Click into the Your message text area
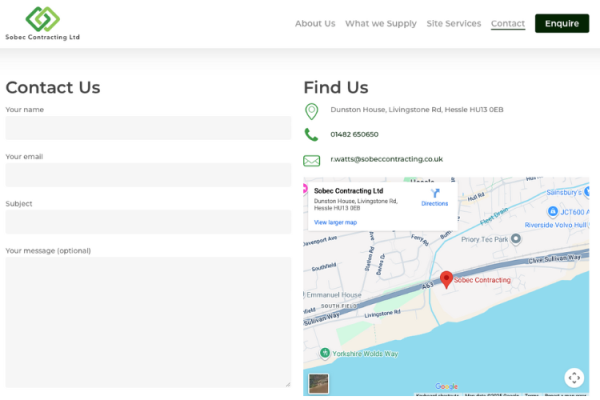This screenshot has height=400, width=600. (148, 322)
